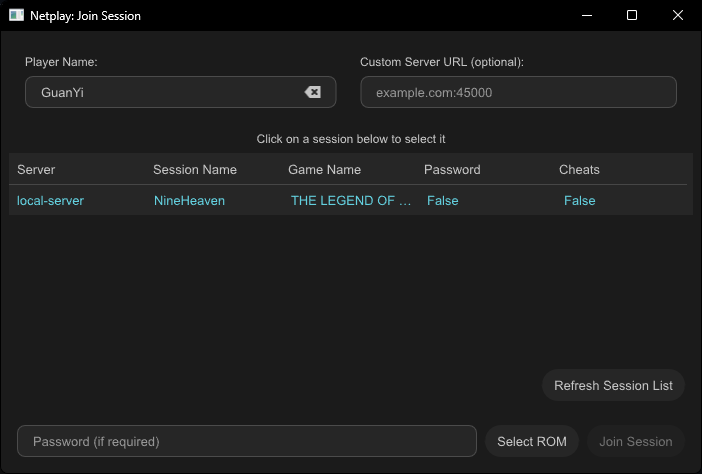Select the NineHeaven session name cell

pos(190,200)
